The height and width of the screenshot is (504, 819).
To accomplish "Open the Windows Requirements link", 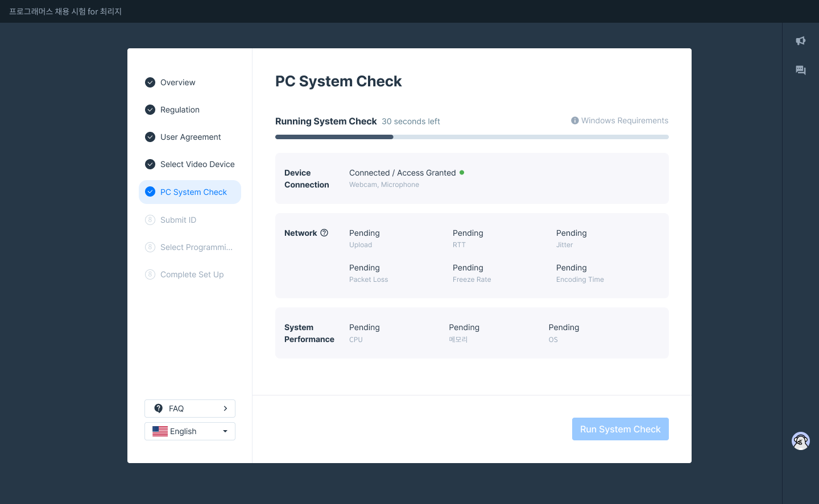I will point(624,120).
